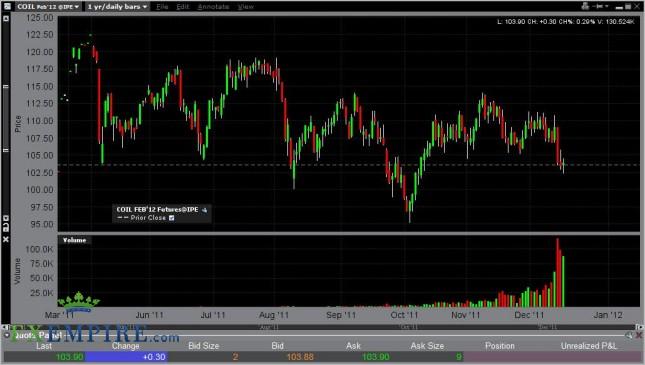Image resolution: width=645 pixels, height=365 pixels.
Task: Expand the small arrow next to pin icon
Action: point(607,6)
